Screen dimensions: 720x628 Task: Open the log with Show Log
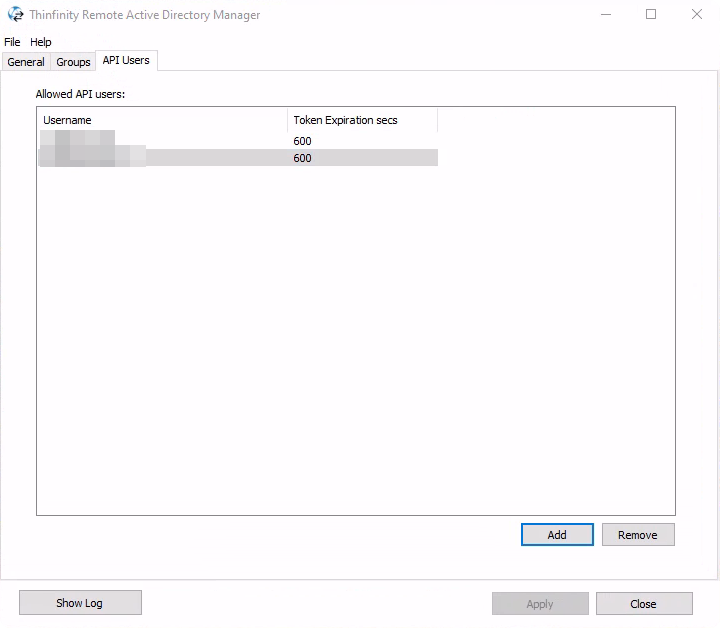pos(80,603)
